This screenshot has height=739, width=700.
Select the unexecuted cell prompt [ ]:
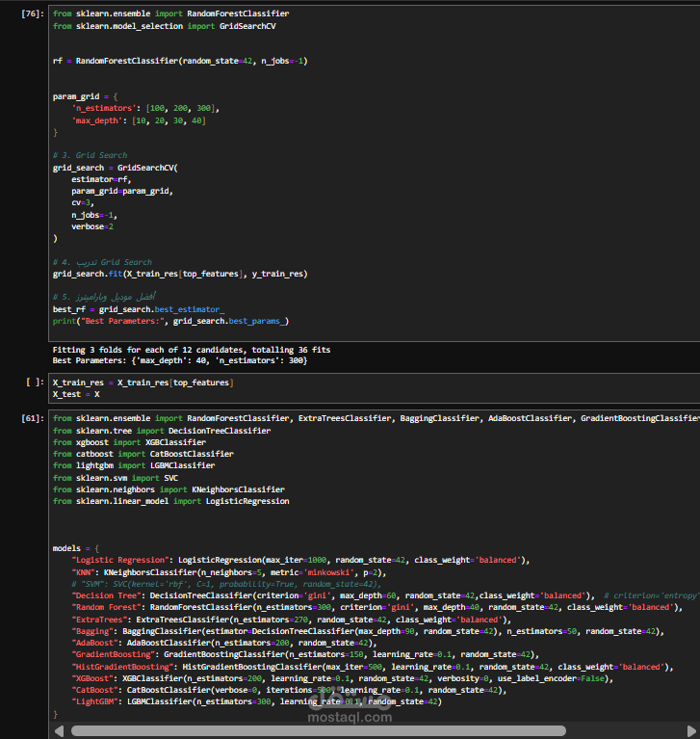35,383
